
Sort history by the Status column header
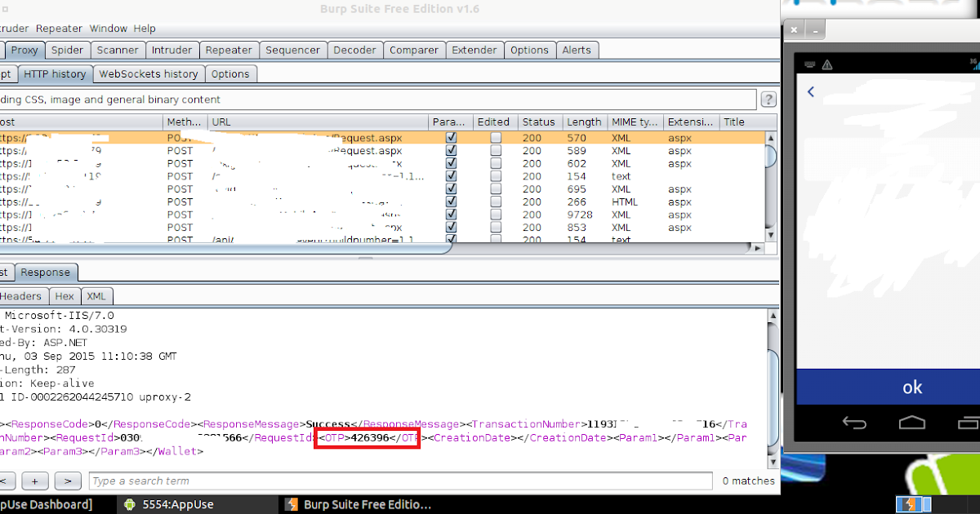coord(539,122)
